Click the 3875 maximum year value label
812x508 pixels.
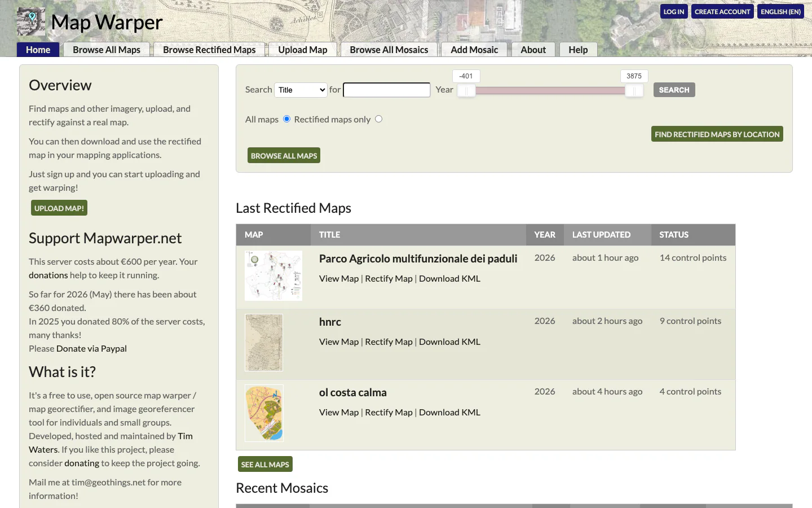634,76
